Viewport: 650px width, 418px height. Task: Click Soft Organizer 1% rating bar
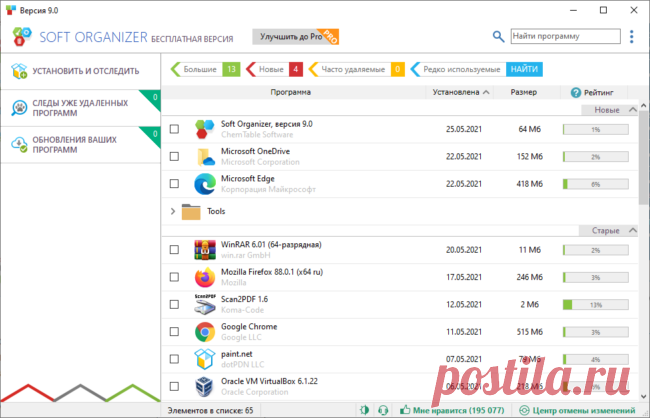pos(595,129)
